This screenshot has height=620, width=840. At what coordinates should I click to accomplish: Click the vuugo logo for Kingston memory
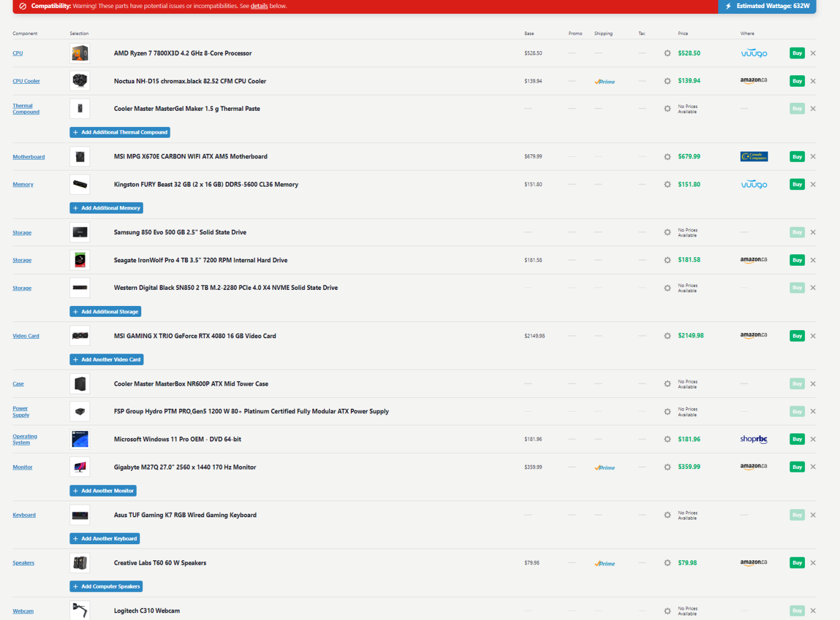(754, 184)
